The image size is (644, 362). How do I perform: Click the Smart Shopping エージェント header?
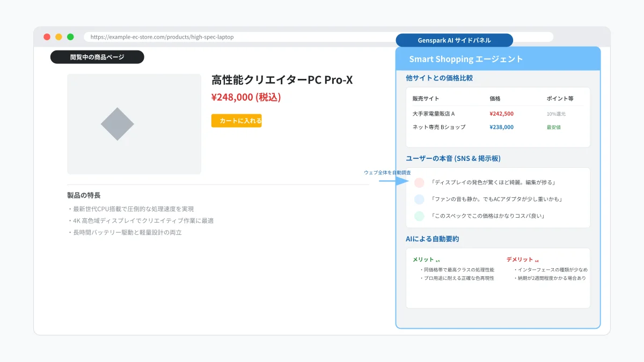pos(466,59)
